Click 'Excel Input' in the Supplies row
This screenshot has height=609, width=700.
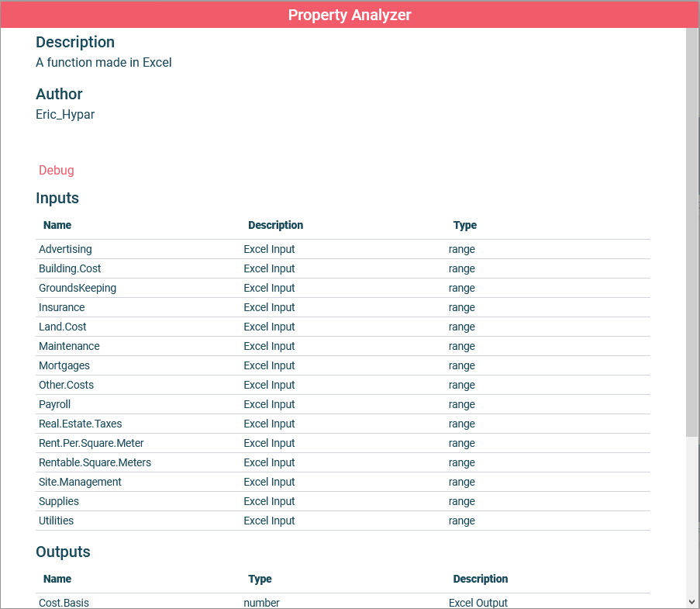[269, 501]
